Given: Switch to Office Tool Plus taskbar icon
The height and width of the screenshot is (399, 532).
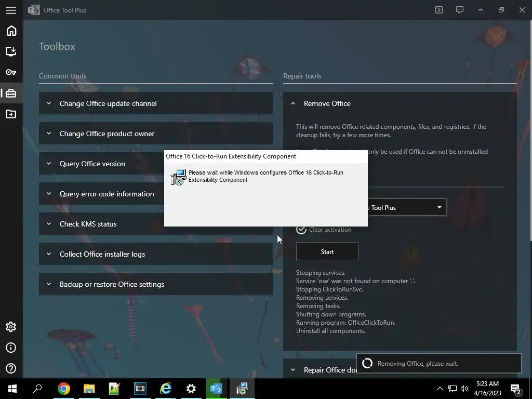Looking at the screenshot, I should pos(216,389).
